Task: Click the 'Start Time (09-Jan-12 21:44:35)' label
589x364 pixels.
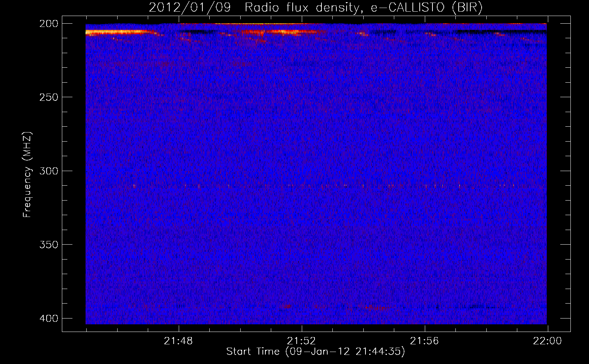Action: coord(316,351)
